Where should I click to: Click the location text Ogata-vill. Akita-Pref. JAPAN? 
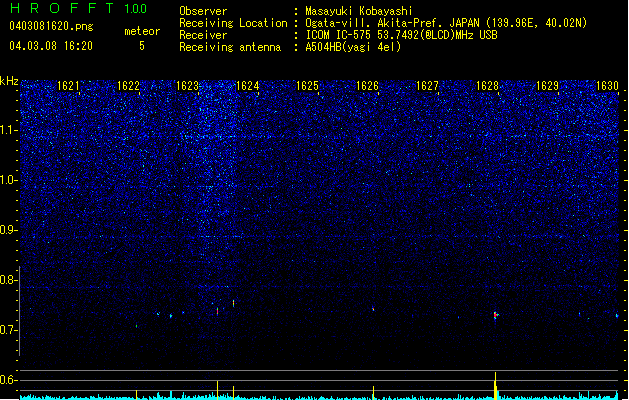394,23
